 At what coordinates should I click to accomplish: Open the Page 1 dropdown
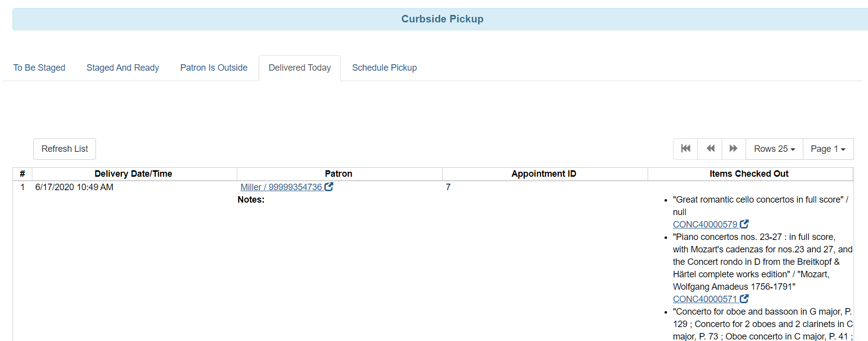pos(828,149)
